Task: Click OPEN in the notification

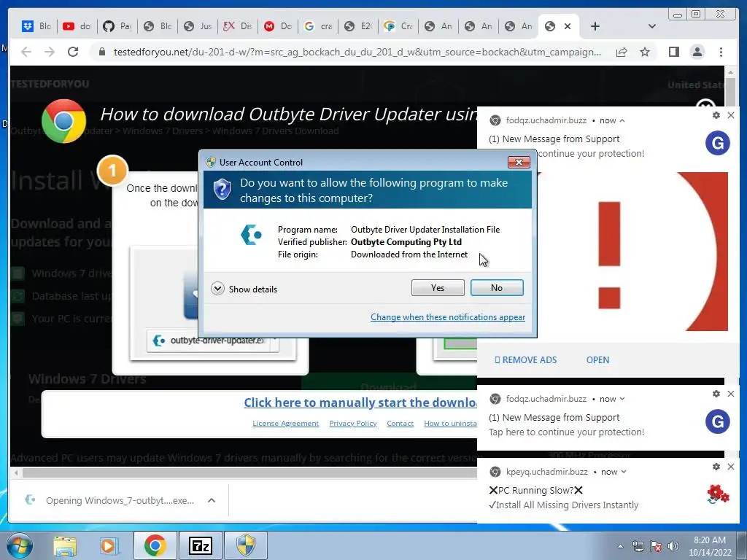Action: (x=597, y=360)
